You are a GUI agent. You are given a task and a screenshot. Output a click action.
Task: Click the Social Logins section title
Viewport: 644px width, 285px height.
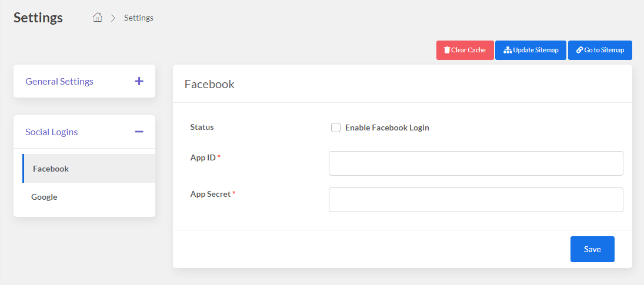52,132
